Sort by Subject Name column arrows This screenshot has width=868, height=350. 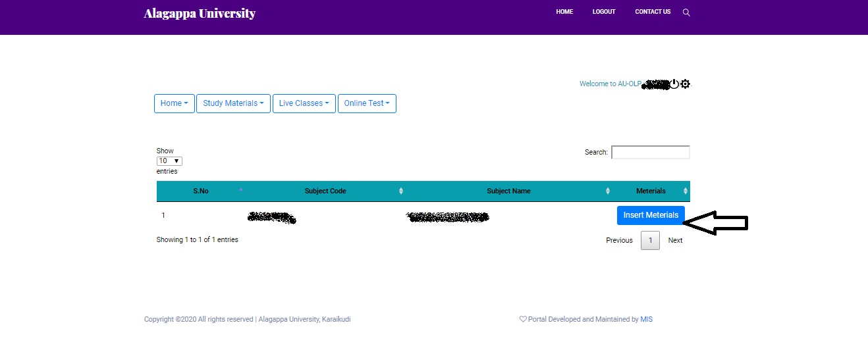tap(608, 191)
